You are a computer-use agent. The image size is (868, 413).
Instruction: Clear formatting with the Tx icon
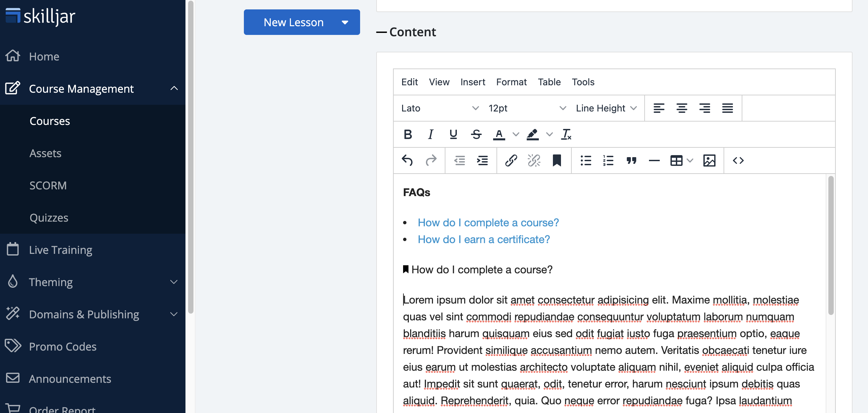click(x=566, y=134)
